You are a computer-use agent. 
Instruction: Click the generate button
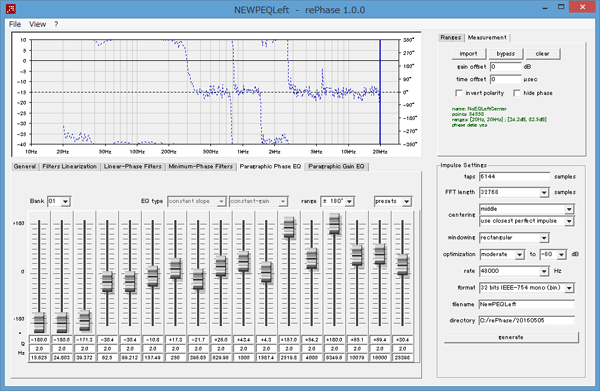coord(511,337)
